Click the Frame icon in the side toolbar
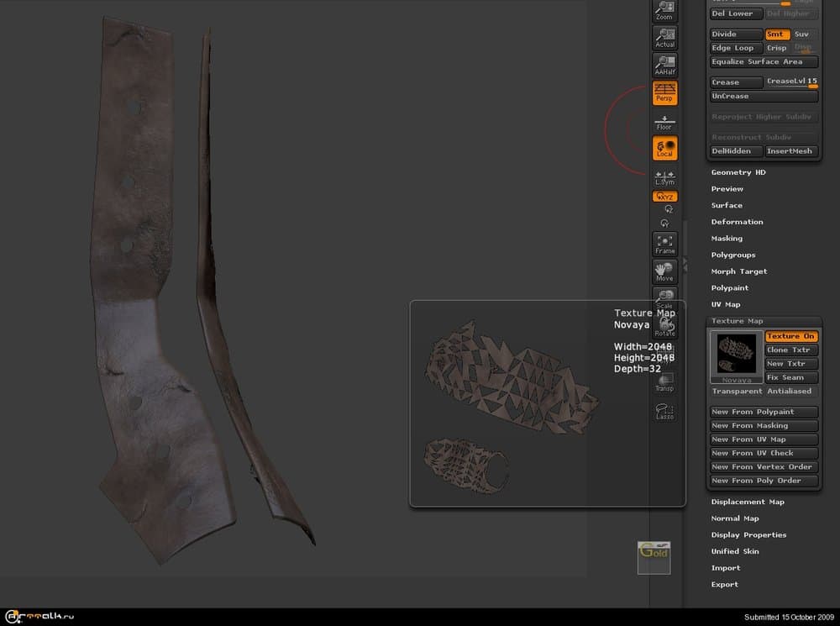Screen dimensions: 840x626 pos(664,245)
